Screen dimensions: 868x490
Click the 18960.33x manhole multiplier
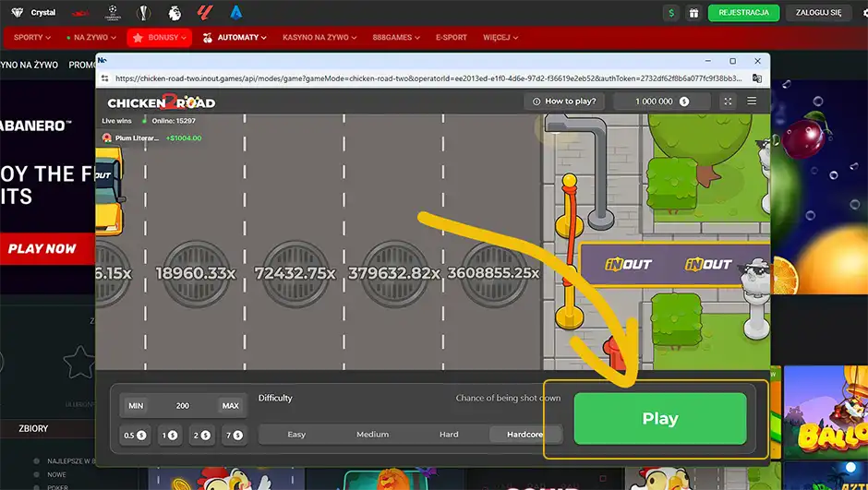pyautogui.click(x=196, y=273)
